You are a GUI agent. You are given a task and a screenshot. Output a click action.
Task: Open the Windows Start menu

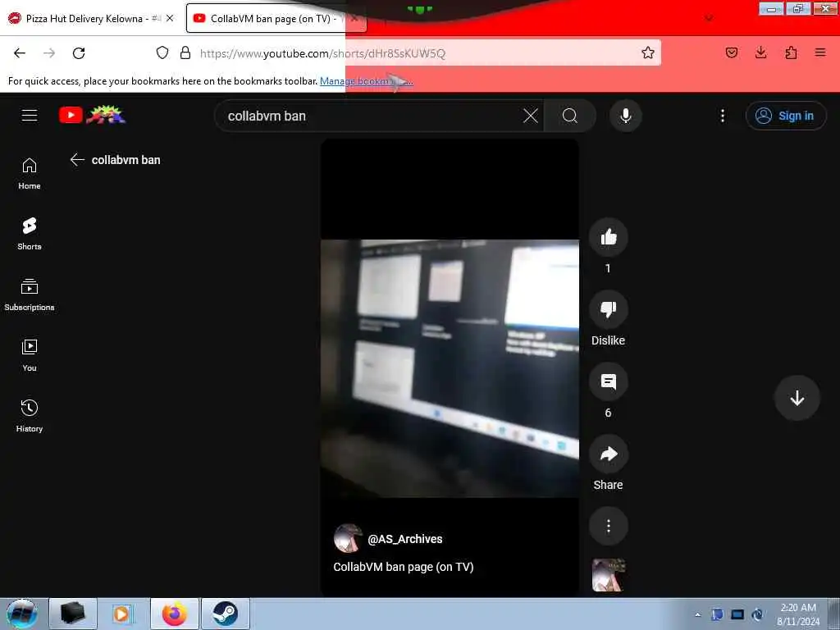[21, 614]
